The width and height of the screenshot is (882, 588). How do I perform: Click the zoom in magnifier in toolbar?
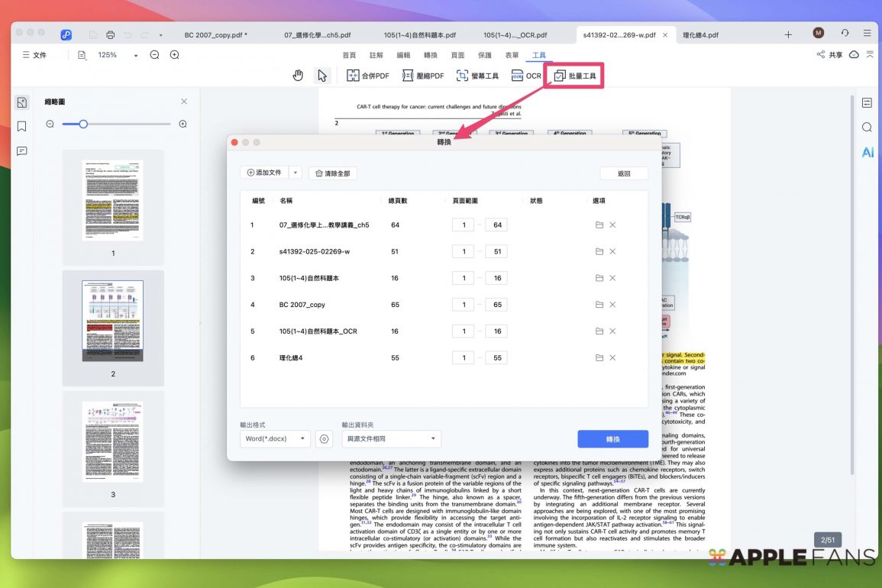175,55
